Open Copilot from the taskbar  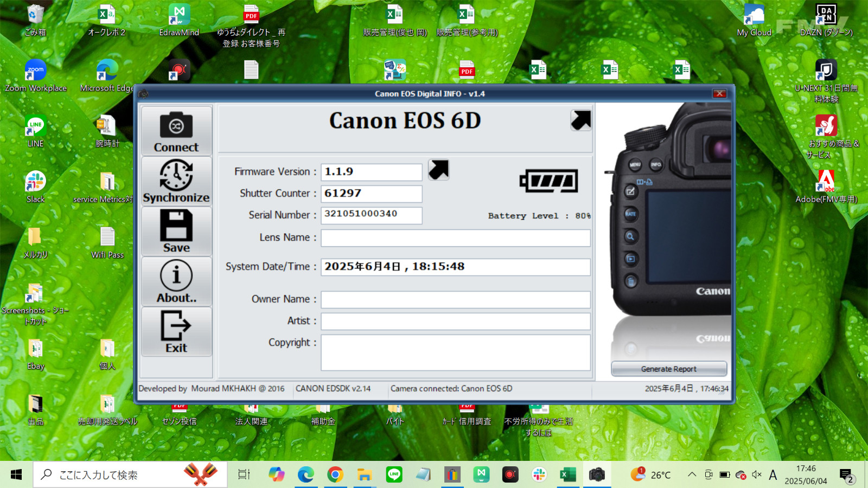click(x=276, y=475)
